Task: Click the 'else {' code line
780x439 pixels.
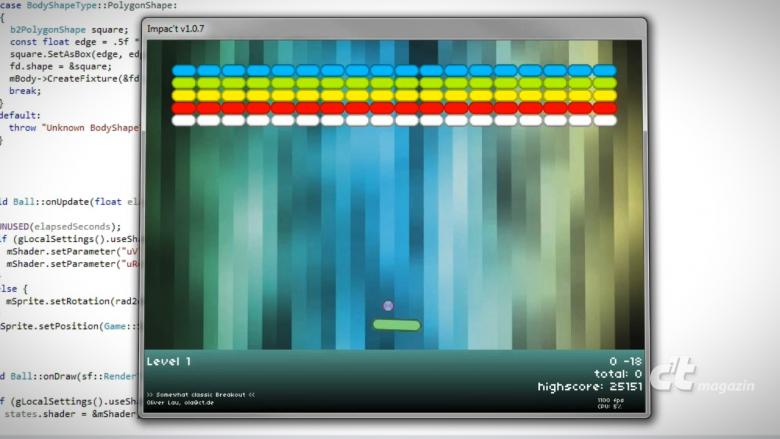Action: coord(14,289)
